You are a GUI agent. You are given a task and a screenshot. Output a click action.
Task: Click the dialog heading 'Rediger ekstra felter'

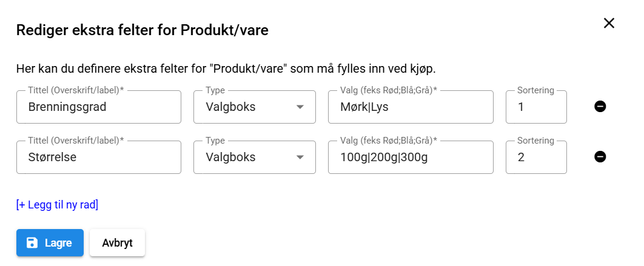tap(142, 30)
